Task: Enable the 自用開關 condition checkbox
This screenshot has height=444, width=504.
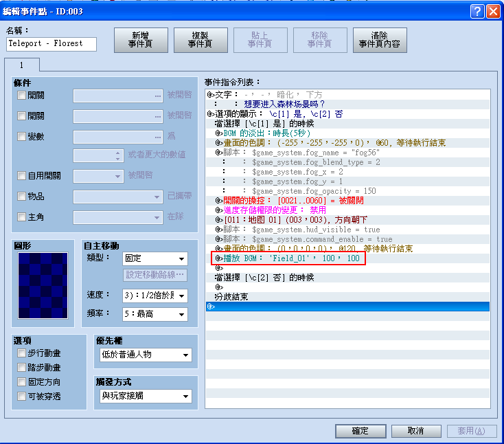Action: 21,176
